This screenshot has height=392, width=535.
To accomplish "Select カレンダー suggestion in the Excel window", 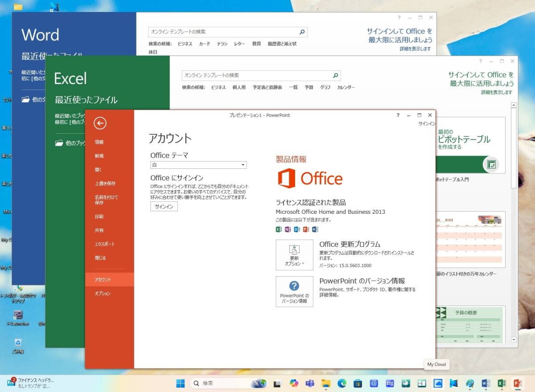I will click(x=346, y=88).
